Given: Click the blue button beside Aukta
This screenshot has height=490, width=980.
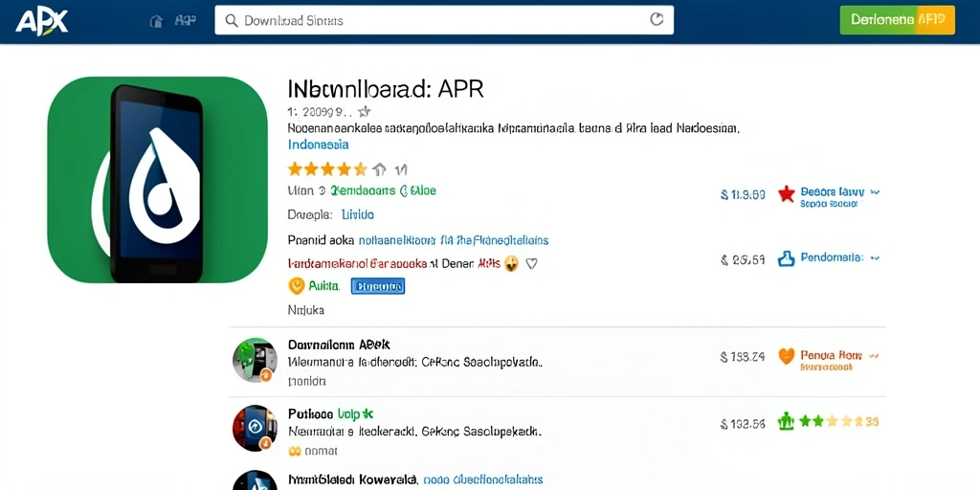Looking at the screenshot, I should [377, 286].
